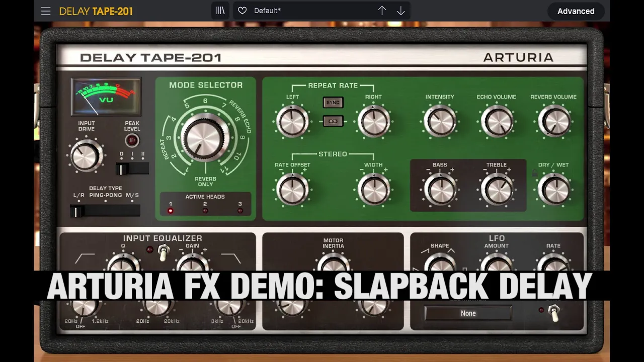Click the Peak Level indicator LED
Viewport: 644px width, 362px height.
click(132, 140)
